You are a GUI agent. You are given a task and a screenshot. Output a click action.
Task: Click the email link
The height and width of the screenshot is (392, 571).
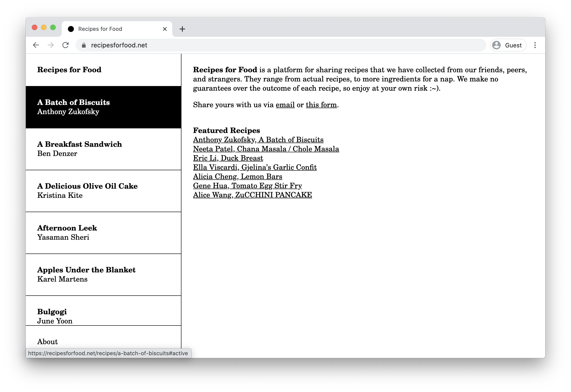(x=285, y=105)
